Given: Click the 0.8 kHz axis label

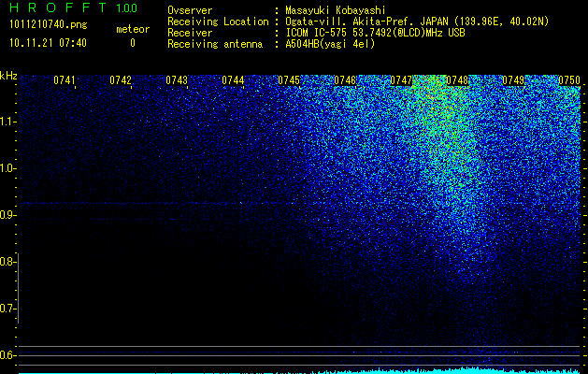Looking at the screenshot, I should point(7,262).
